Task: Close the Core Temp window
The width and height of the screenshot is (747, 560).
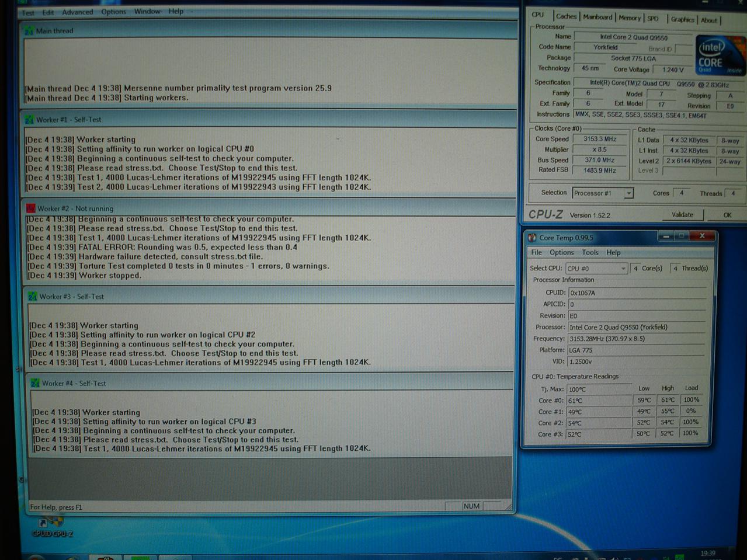Action: tap(702, 236)
